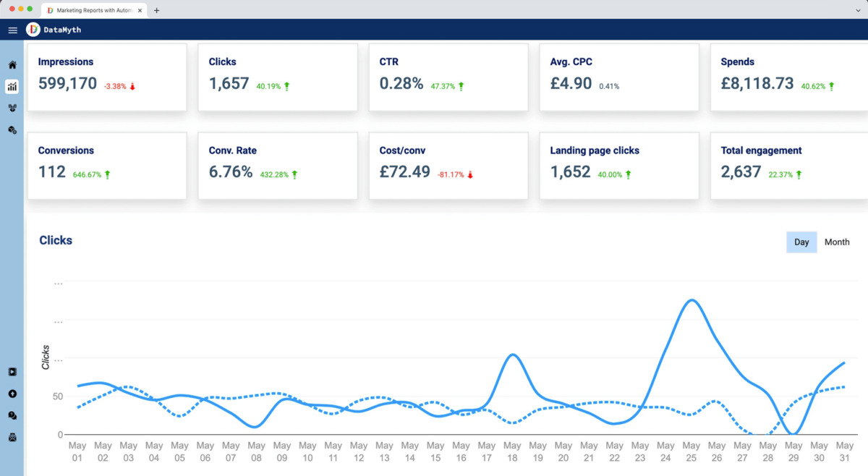Select the Marketing Reports browser tab

pyautogui.click(x=90, y=10)
